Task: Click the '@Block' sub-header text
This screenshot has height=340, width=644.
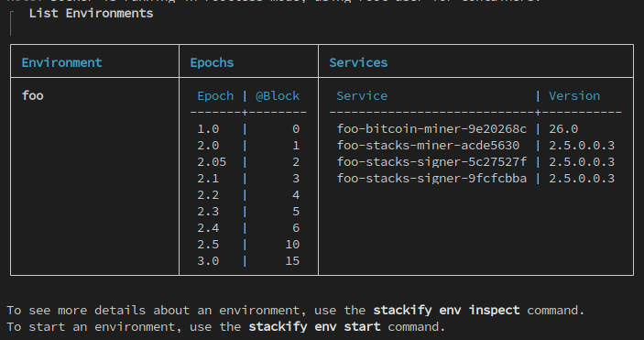Action: [278, 96]
